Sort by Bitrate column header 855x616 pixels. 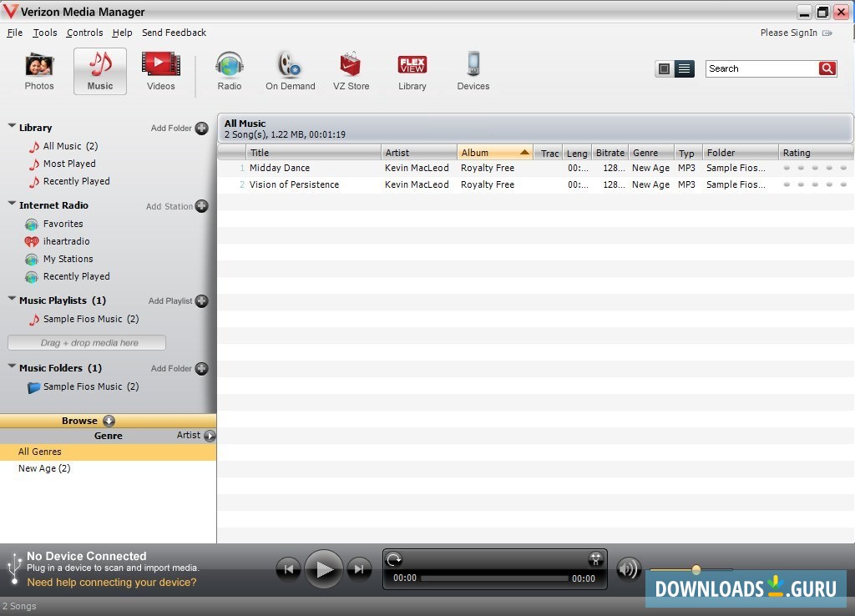610,153
